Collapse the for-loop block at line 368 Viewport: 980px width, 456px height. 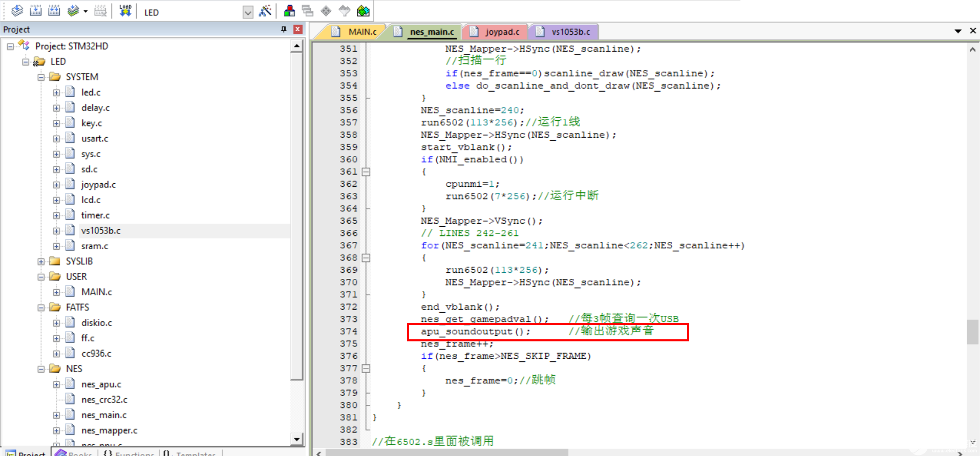(366, 258)
